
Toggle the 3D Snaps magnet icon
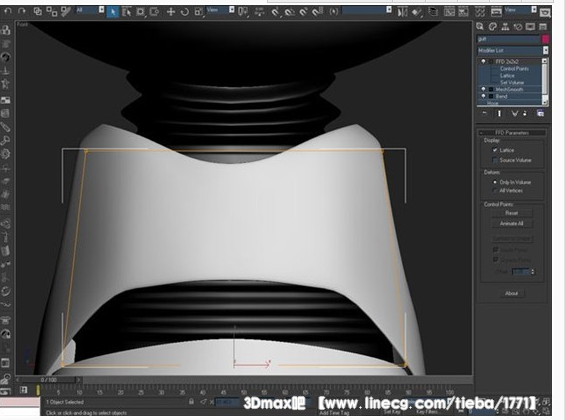(x=275, y=12)
